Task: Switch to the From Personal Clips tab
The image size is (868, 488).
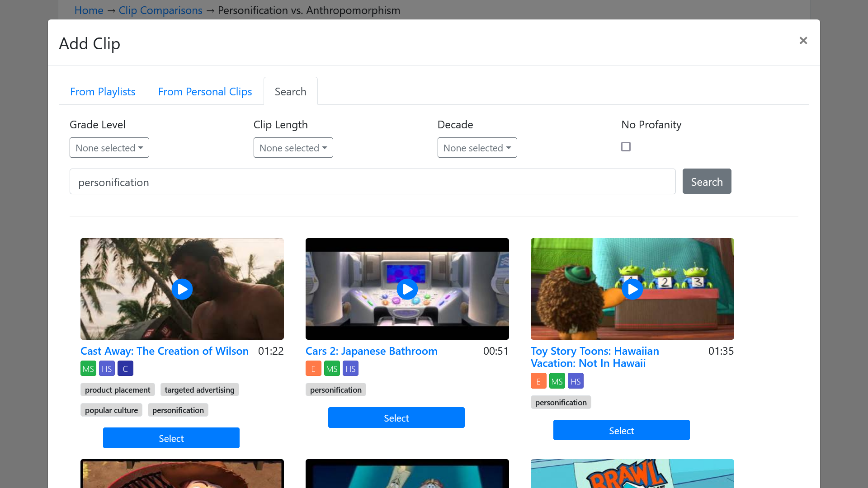Action: click(205, 91)
